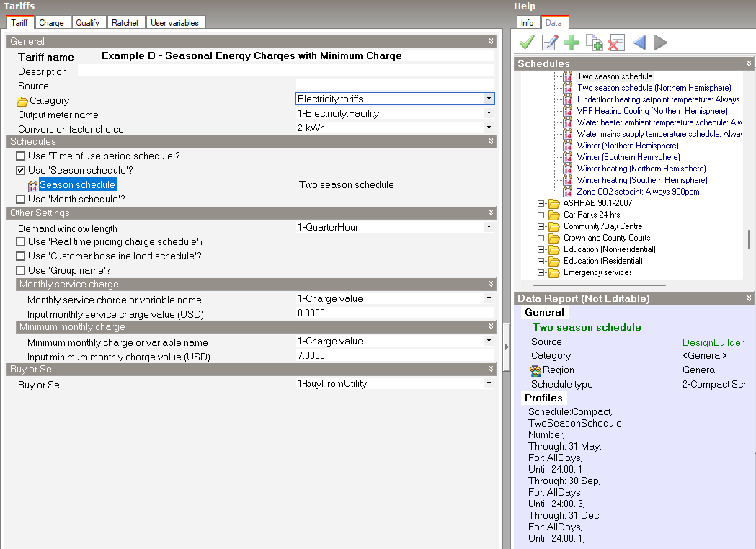
Task: Switch to the Charge tab
Action: coord(51,23)
